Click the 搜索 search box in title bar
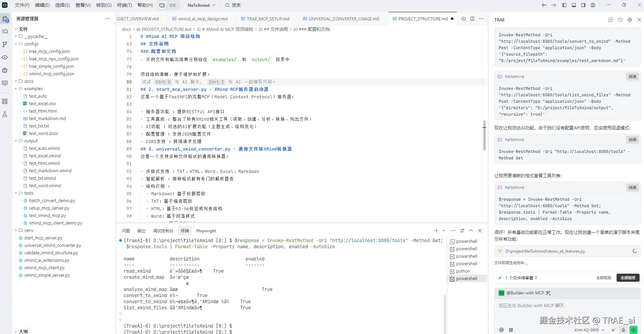 [233, 5]
